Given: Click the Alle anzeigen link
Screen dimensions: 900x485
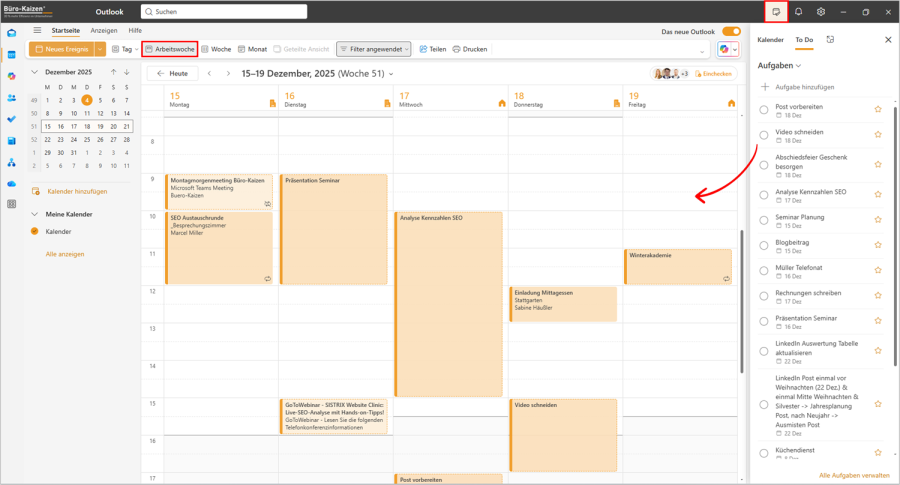Looking at the screenshot, I should pos(65,254).
